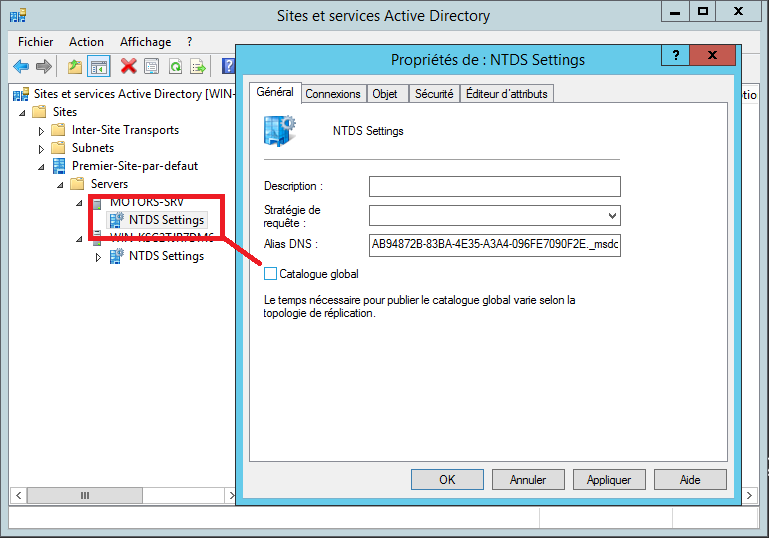Click the Inter-Site Transports folder icon

tap(58, 130)
